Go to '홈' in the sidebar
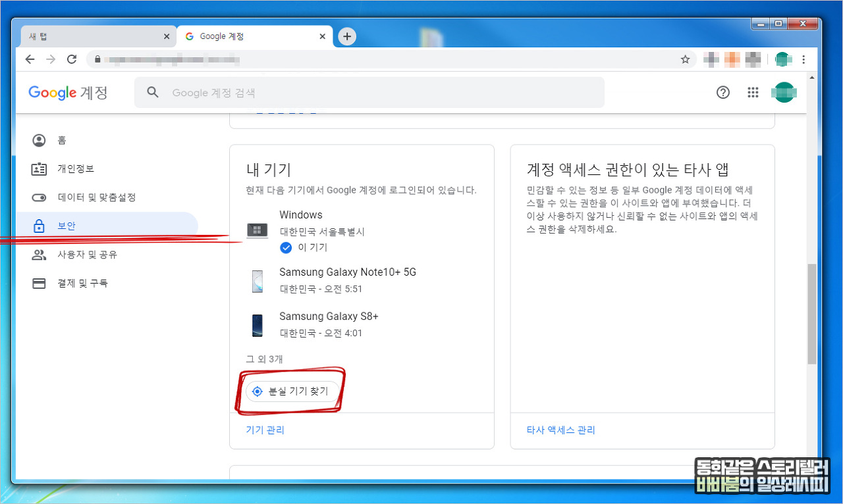The height and width of the screenshot is (504, 843). [107, 140]
